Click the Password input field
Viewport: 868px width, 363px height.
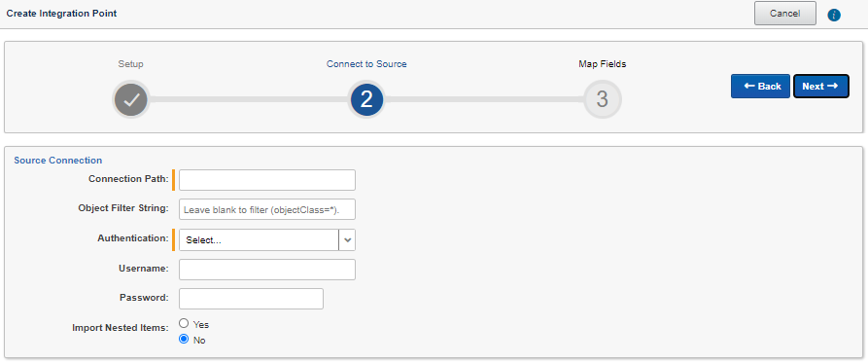coord(251,299)
